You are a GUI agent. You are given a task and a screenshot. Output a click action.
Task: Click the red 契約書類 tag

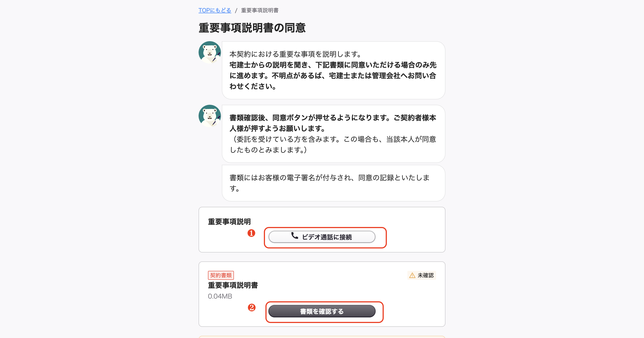pos(221,276)
